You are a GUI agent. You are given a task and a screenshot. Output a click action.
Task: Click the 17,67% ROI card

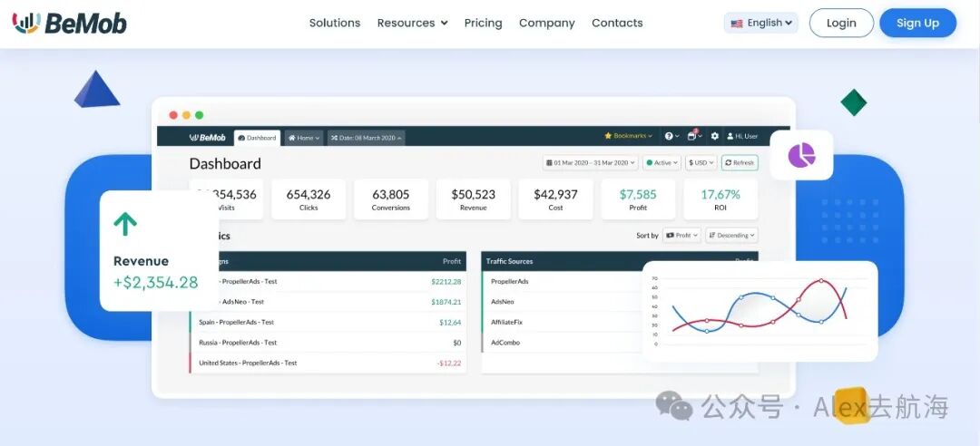coord(720,199)
